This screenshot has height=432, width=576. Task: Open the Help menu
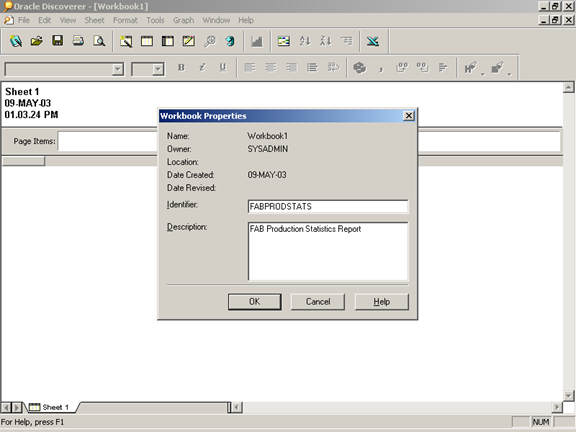tap(246, 20)
